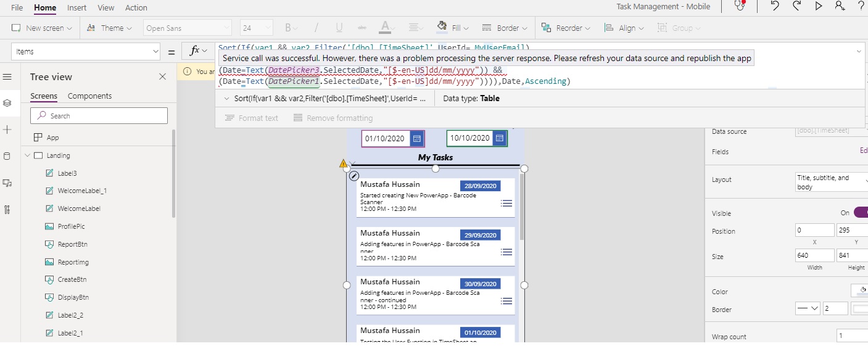
Task: Open Data sources cylinder icon in sidebar
Action: 7,156
